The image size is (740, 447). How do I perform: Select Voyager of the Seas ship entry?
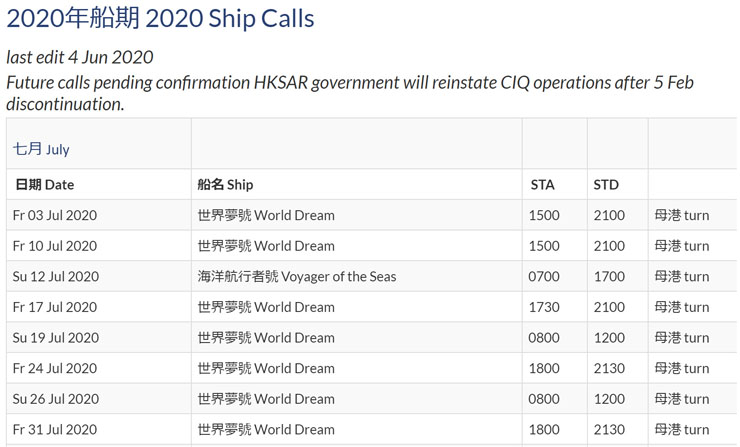[x=297, y=277]
